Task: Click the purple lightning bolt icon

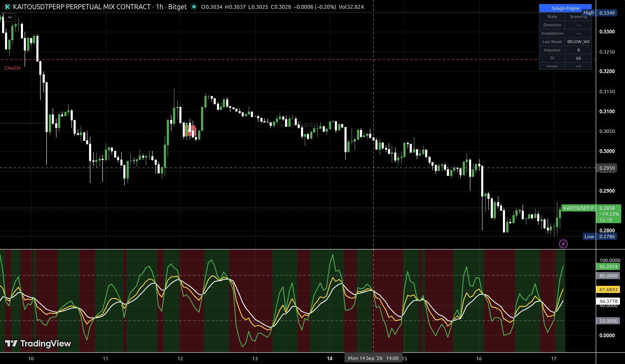Action: pos(563,244)
